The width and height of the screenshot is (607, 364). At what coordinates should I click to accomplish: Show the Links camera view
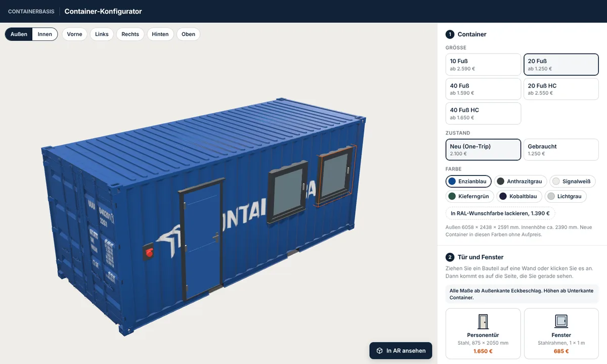102,34
